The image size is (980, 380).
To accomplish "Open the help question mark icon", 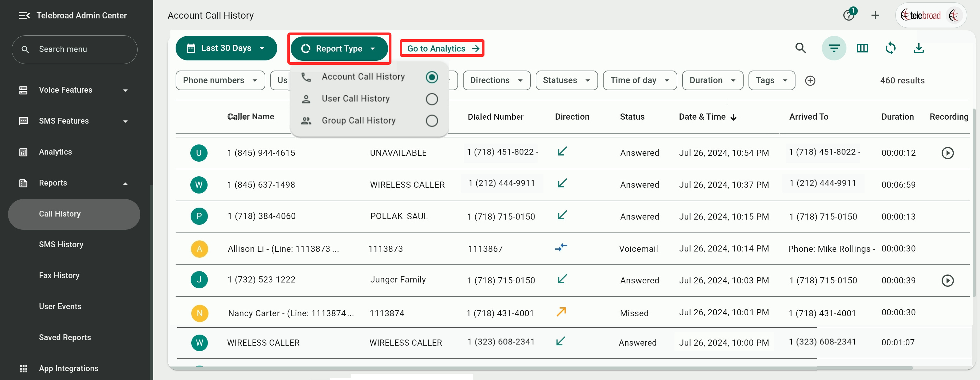I will click(x=848, y=15).
